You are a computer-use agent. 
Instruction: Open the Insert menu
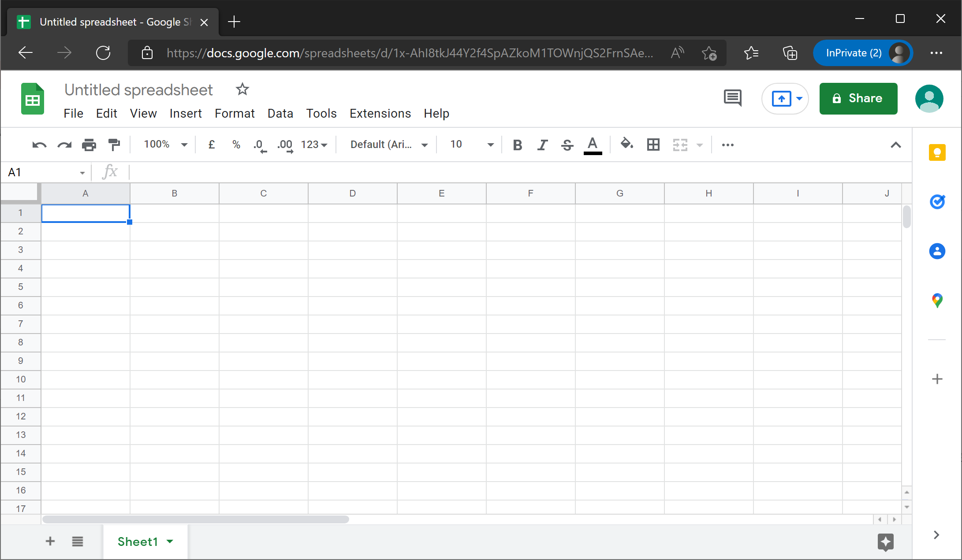pyautogui.click(x=185, y=113)
